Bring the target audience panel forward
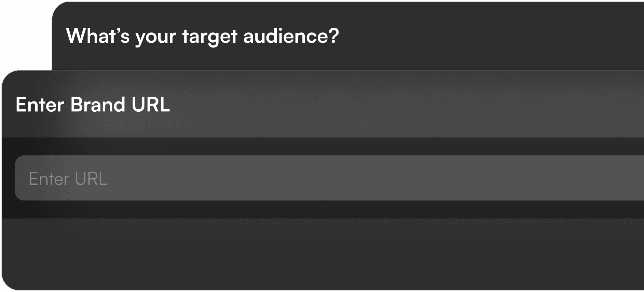Viewport: 644px width, 292px height. point(348,36)
